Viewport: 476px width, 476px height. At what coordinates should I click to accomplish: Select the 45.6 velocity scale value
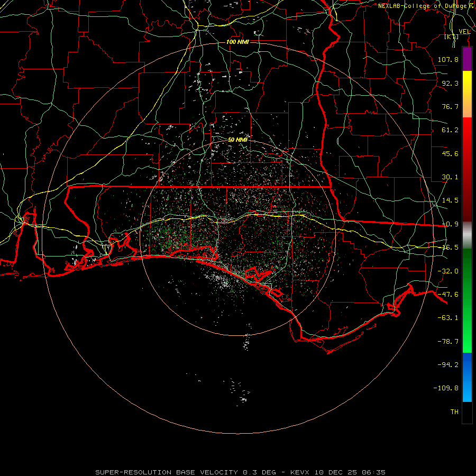[450, 153]
